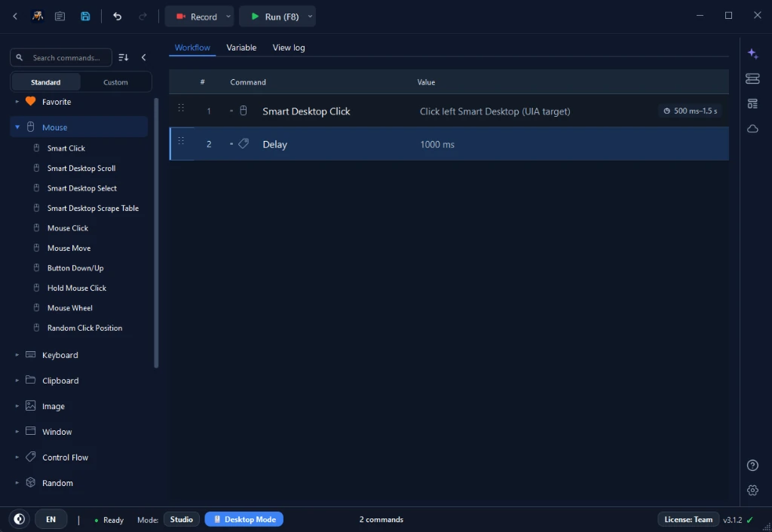Select the Random Click Position command
Screen dimensions: 772x532
(x=84, y=328)
